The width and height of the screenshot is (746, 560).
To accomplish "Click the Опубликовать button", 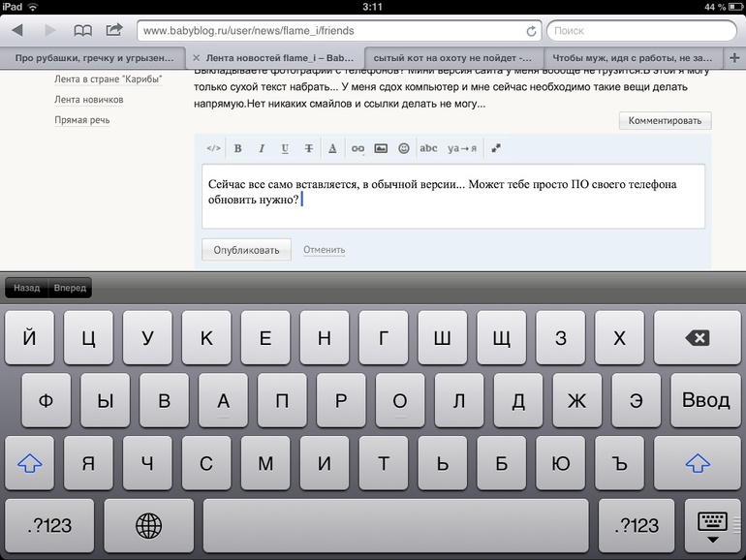I will pyautogui.click(x=246, y=250).
